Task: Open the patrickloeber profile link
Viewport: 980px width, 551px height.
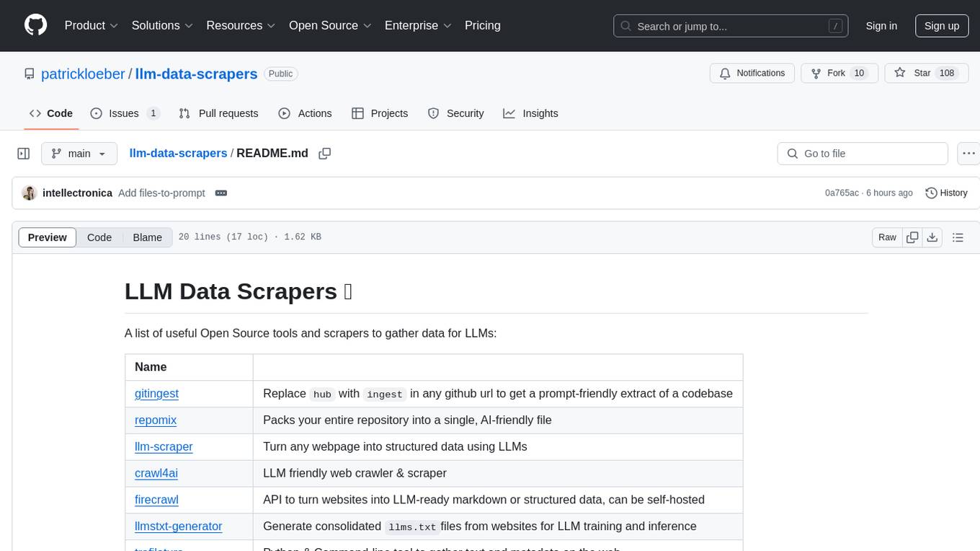Action: 83,74
